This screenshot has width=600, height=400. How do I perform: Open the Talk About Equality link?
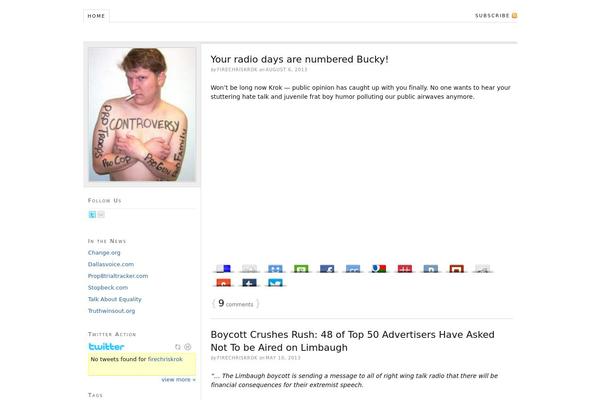(x=115, y=299)
